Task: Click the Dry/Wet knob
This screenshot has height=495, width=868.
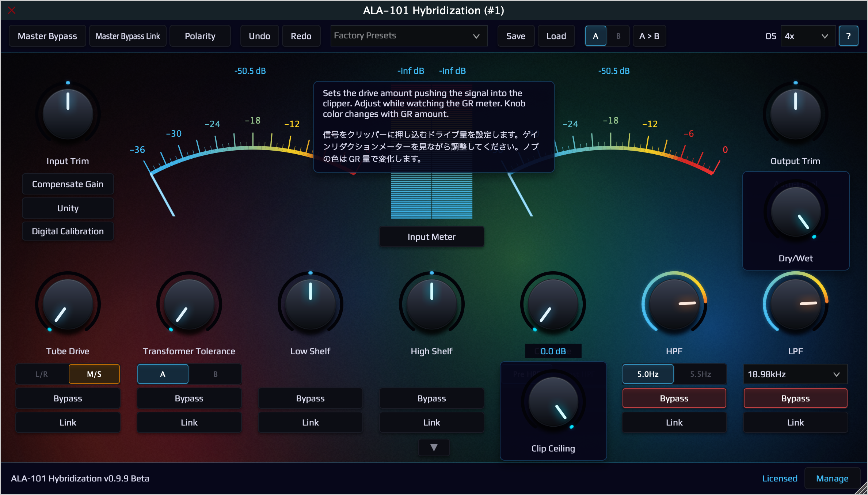Action: tap(796, 212)
